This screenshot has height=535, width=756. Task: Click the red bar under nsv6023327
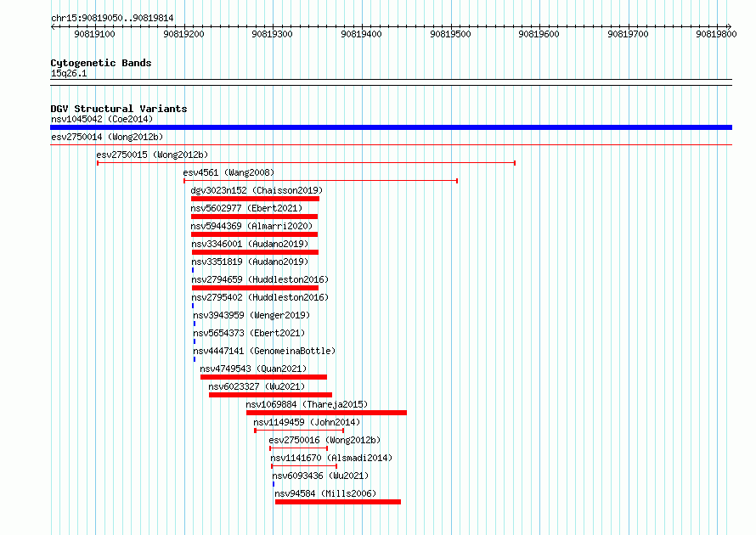pos(270,395)
